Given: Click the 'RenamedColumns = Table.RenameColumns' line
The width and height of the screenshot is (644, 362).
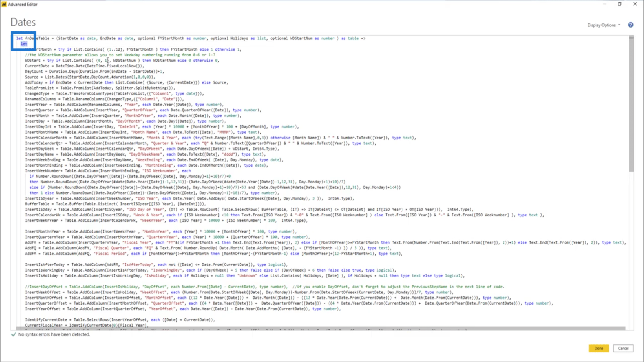Looking at the screenshot, I should pos(105,99).
